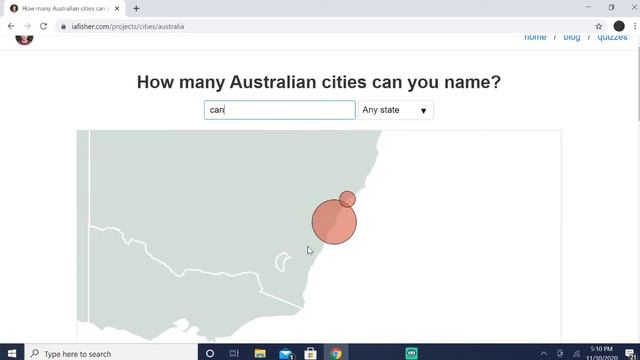Screen dimensions: 640x360
Task: Click the page title heading text
Action: click(319, 82)
